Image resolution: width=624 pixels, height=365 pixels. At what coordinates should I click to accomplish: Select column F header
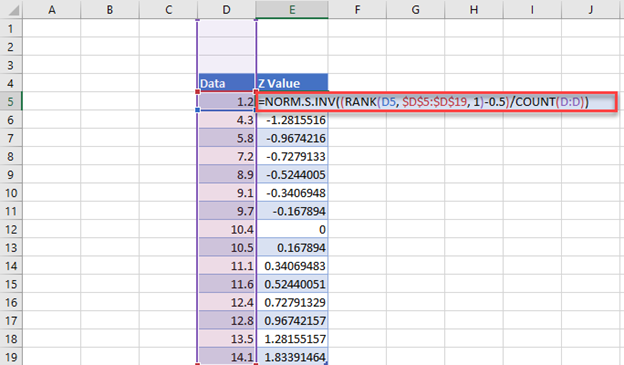point(357,9)
